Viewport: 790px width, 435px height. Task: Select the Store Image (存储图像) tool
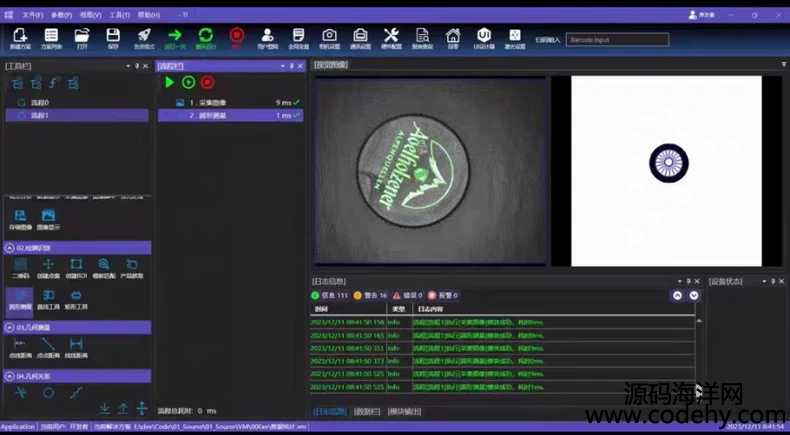[20, 220]
